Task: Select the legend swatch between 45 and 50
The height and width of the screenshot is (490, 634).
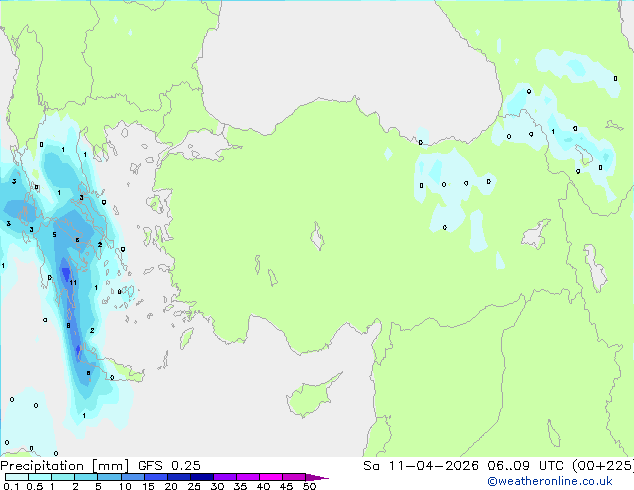Action: coord(294,477)
